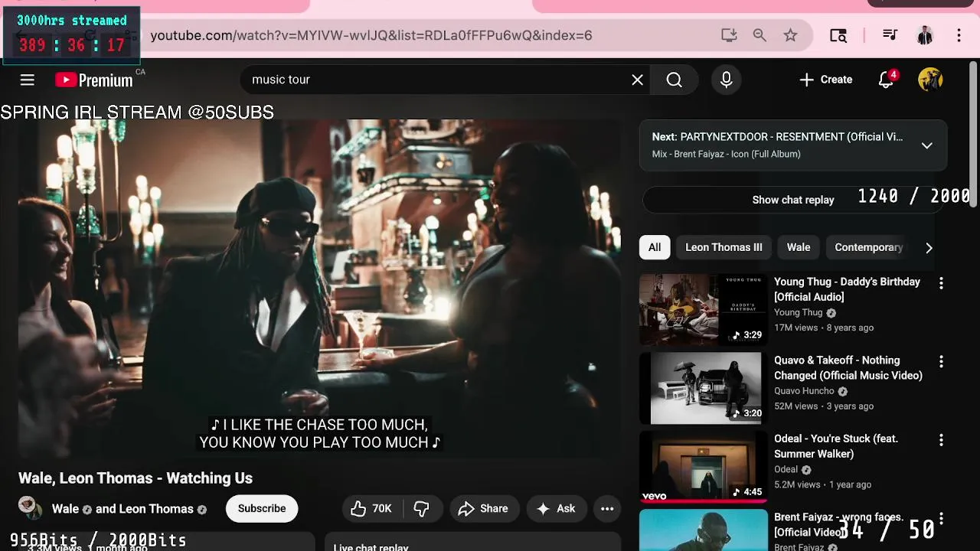This screenshot has width=980, height=551.
Task: Click the Live chat replay heading
Action: (x=371, y=546)
